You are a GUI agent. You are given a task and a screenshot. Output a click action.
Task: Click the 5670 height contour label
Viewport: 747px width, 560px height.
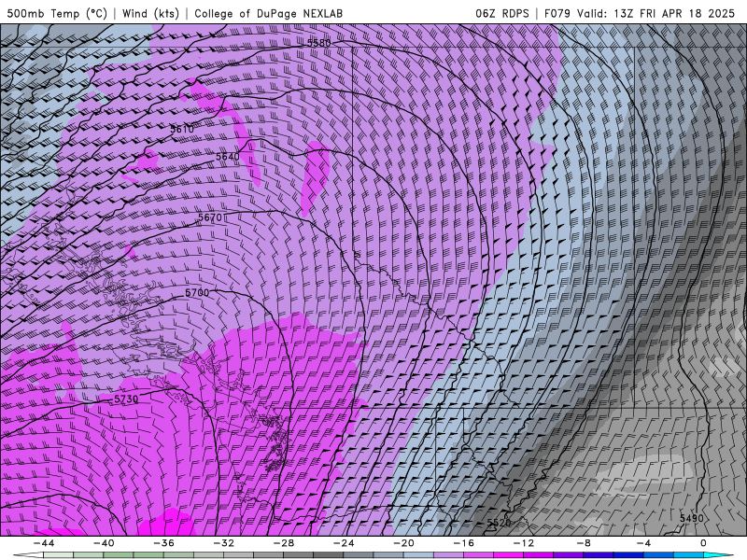210,217
